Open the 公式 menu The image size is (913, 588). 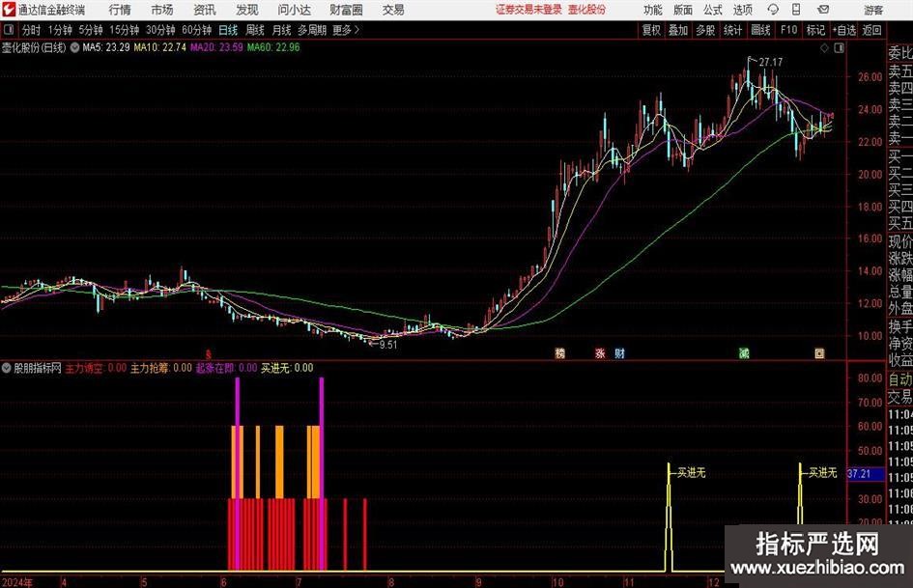tap(713, 10)
